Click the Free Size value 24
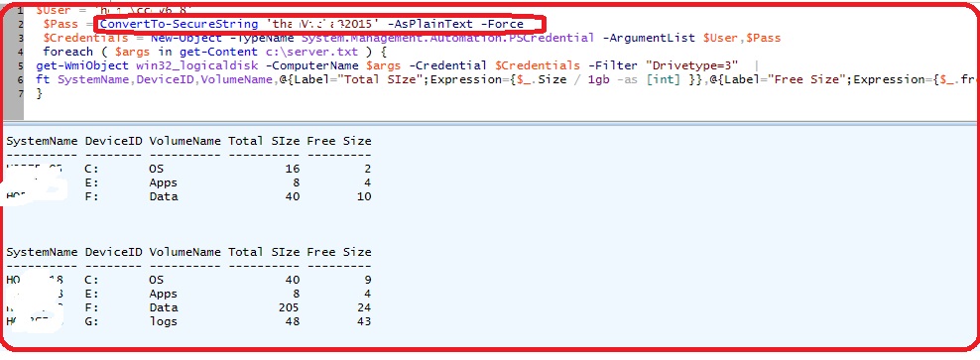The width and height of the screenshot is (980, 360). tap(364, 307)
